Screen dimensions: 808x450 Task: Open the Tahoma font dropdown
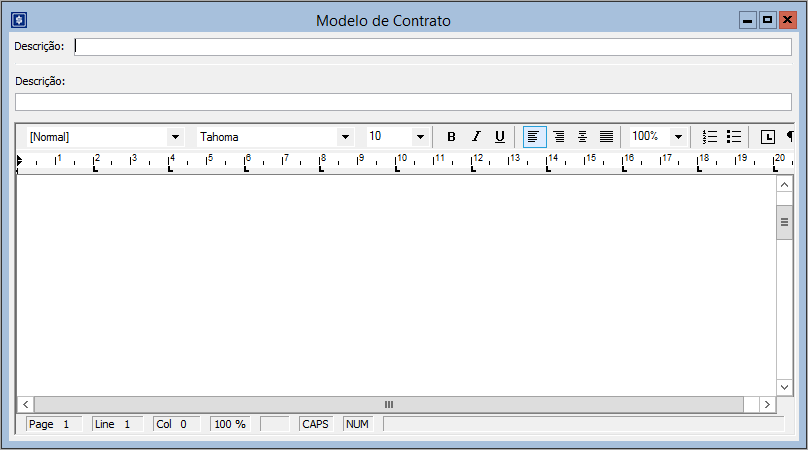click(346, 137)
